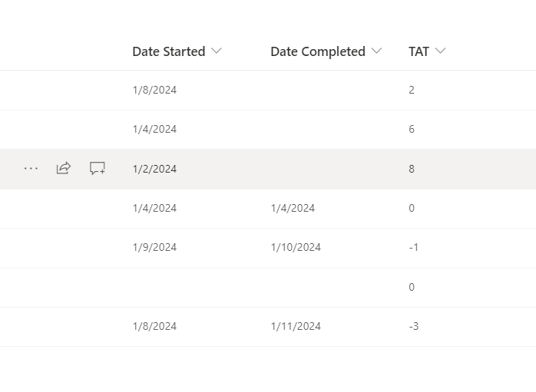Click the Date Completed cell showing 1/10/2024
This screenshot has height=392, width=536.
(296, 247)
